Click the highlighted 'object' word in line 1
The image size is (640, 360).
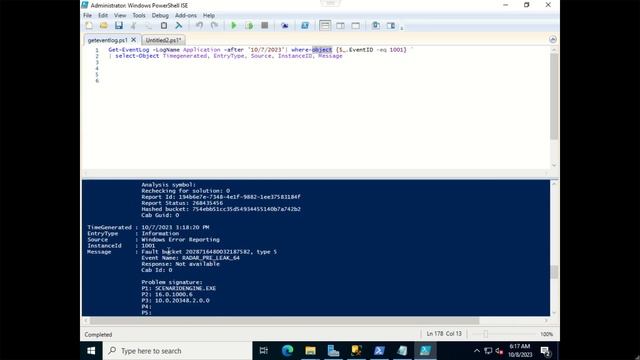pos(322,50)
